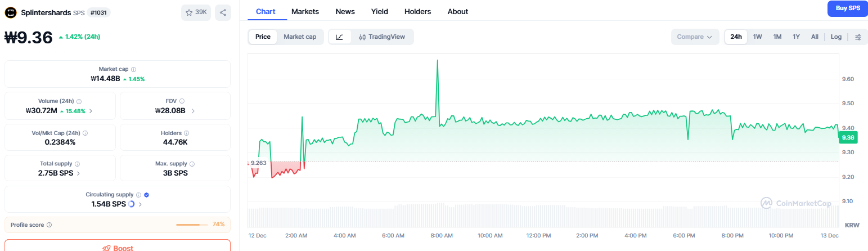Image resolution: width=868 pixels, height=251 pixels.
Task: Open the Vol/Mkt Cap (24h) info icon
Action: [x=85, y=133]
